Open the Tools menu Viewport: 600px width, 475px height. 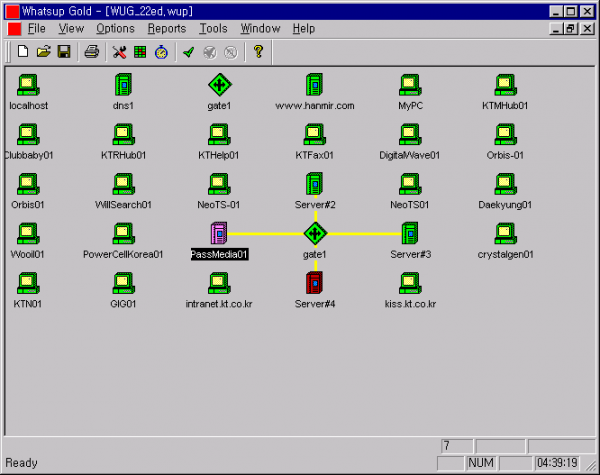pyautogui.click(x=213, y=29)
